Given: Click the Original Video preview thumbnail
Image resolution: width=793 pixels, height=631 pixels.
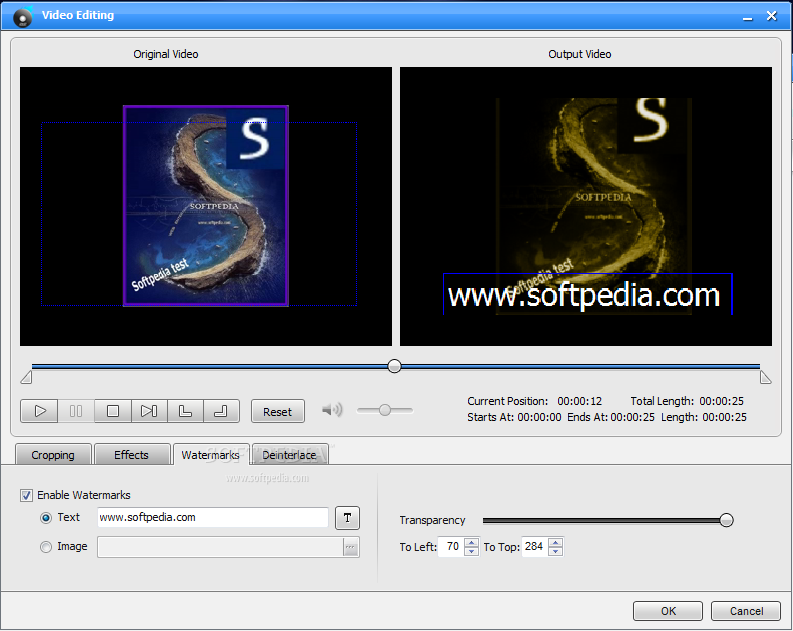Looking at the screenshot, I should [x=206, y=206].
